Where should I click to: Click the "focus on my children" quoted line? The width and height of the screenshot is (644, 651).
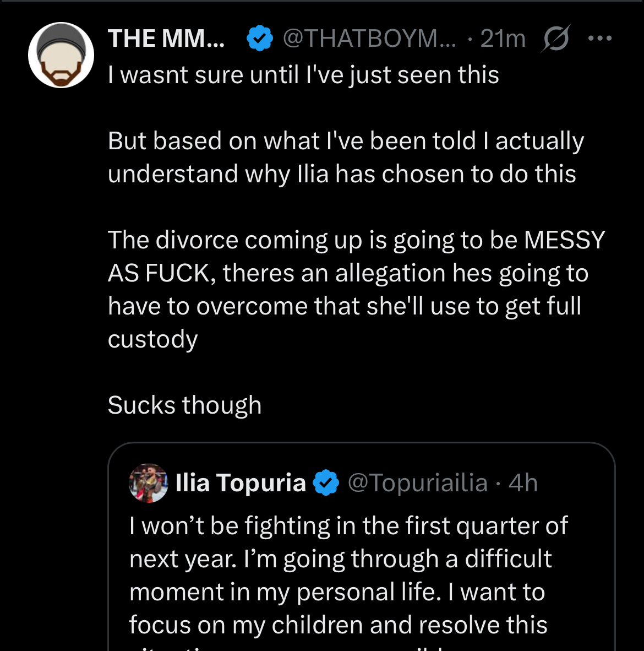(338, 625)
